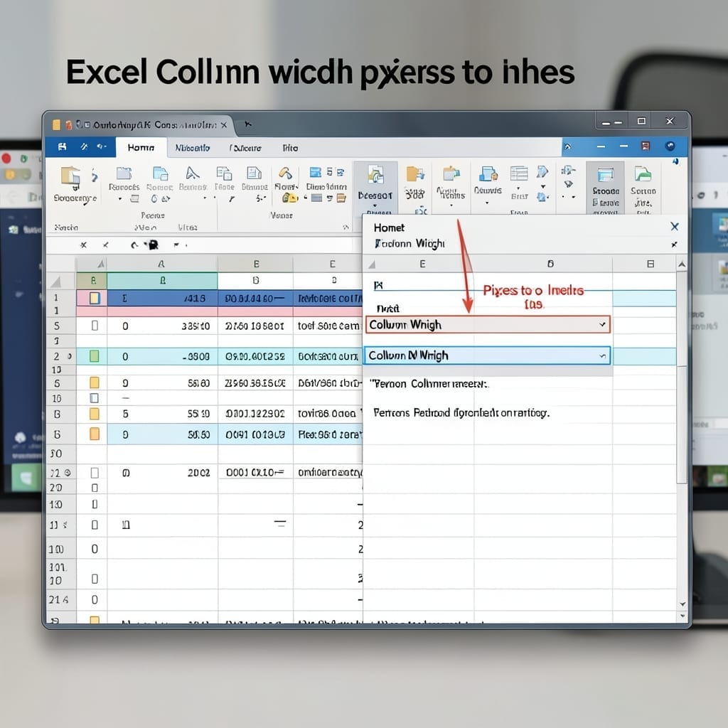
Task: Click the green dot of left background window
Action: tap(23, 159)
